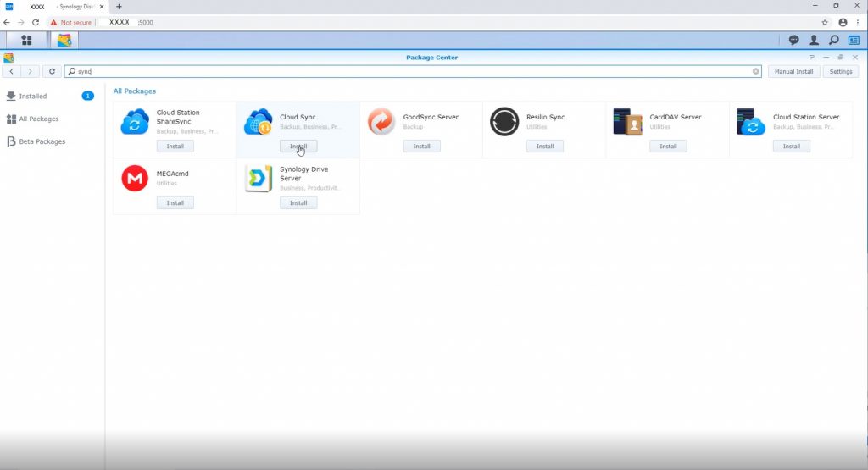Click the Resilio Sync title text

tap(545, 117)
